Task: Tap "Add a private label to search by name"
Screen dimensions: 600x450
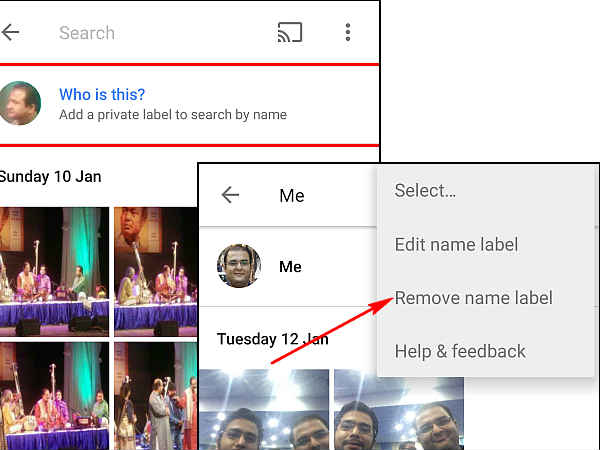Action: tap(173, 115)
